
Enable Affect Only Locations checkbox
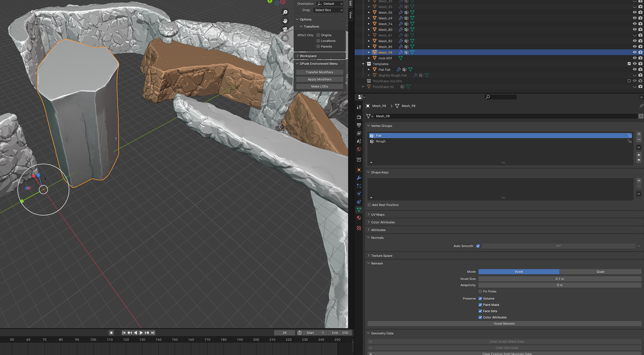pyautogui.click(x=318, y=41)
